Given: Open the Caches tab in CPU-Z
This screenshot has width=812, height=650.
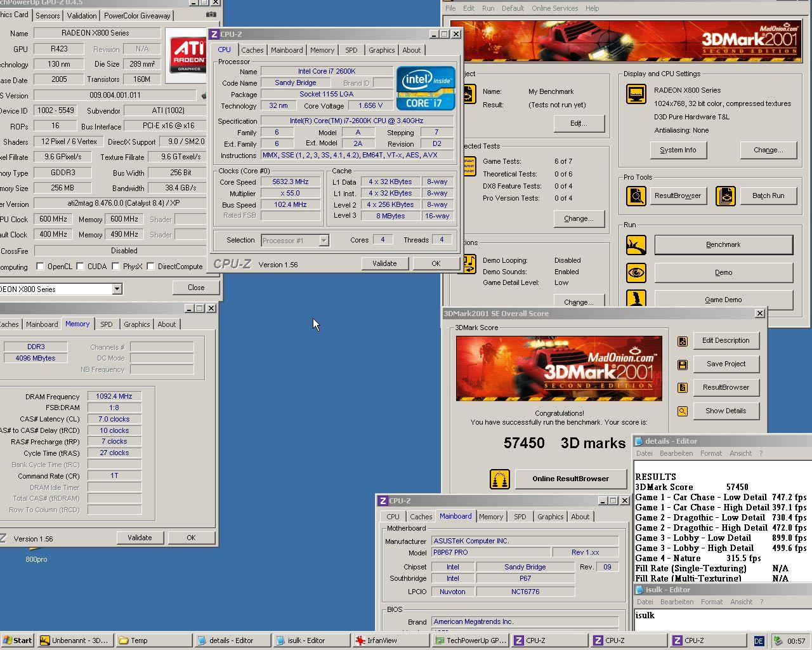Looking at the screenshot, I should [252, 50].
